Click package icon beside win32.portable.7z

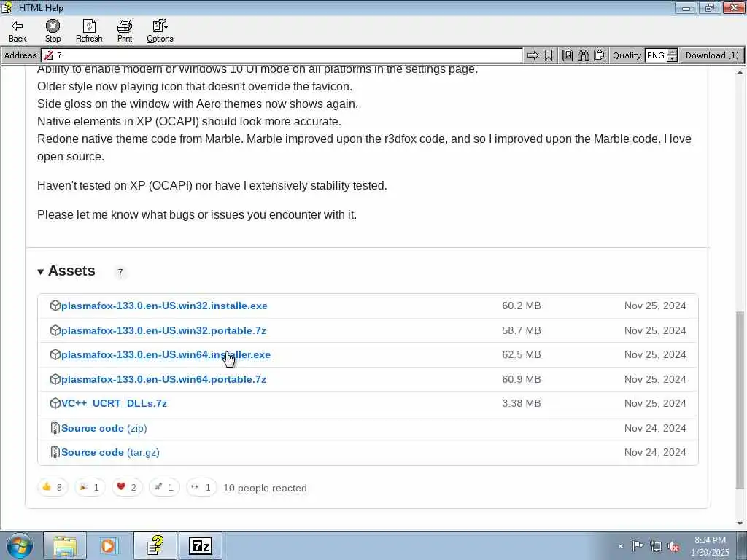pyautogui.click(x=55, y=330)
